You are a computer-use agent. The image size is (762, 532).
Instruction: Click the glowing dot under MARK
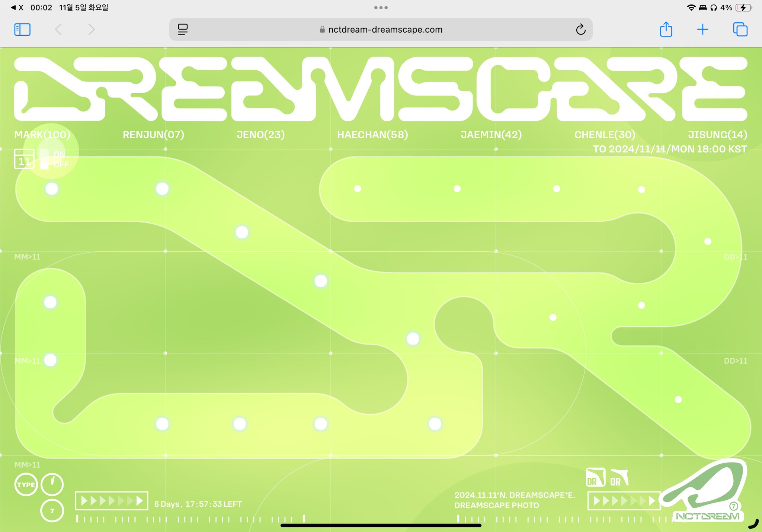point(52,189)
